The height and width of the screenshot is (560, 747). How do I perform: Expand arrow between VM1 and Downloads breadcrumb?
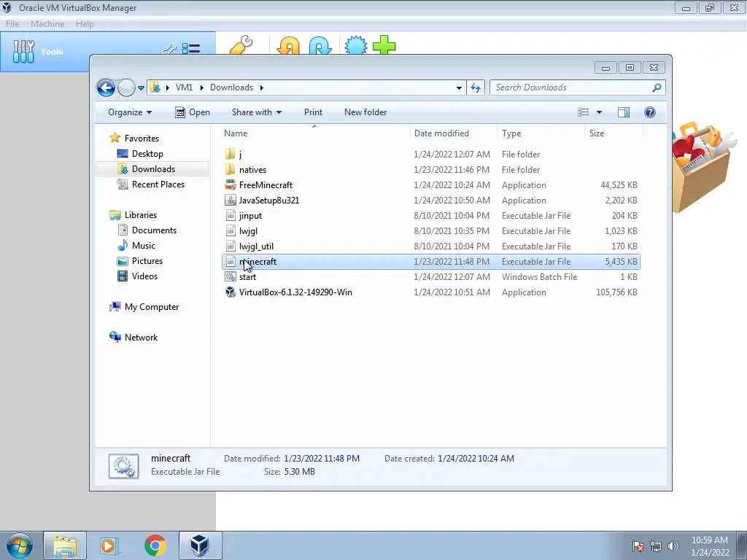click(201, 87)
